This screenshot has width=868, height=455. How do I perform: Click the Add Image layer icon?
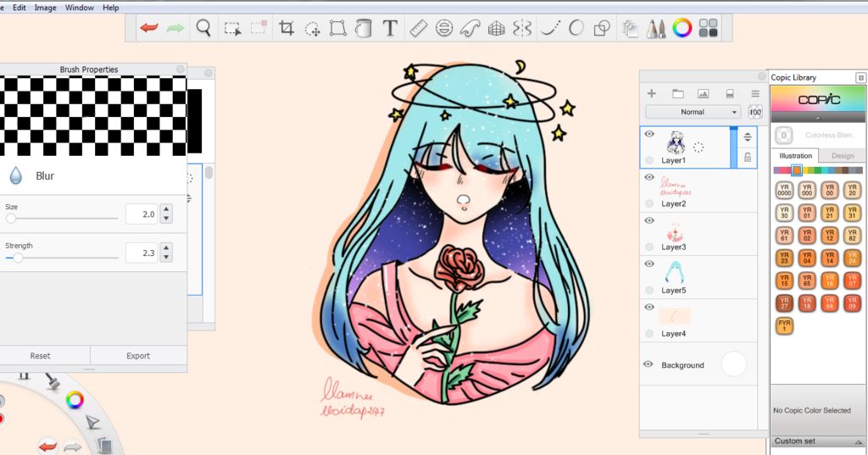pyautogui.click(x=703, y=93)
